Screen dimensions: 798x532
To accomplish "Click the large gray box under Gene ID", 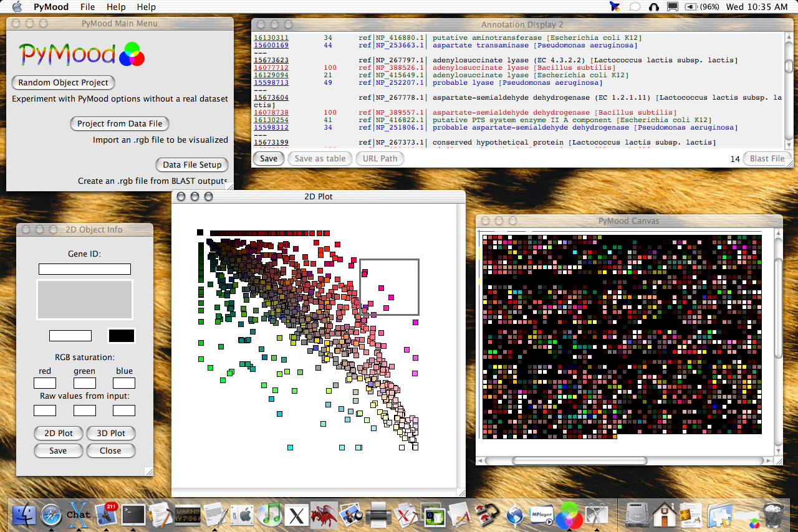I will [85, 300].
